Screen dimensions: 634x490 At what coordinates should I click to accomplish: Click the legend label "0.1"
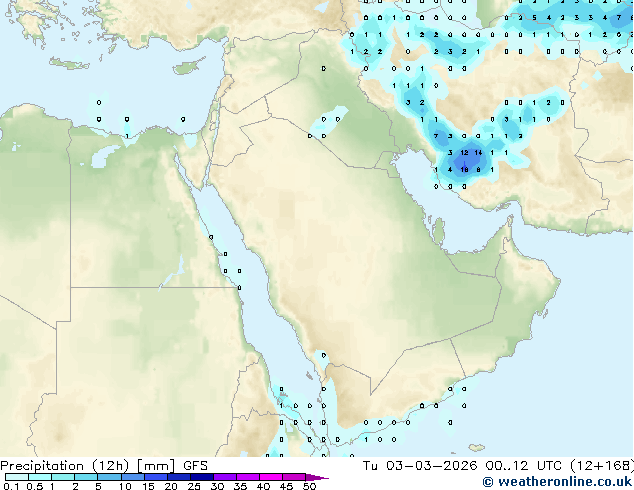[11, 486]
